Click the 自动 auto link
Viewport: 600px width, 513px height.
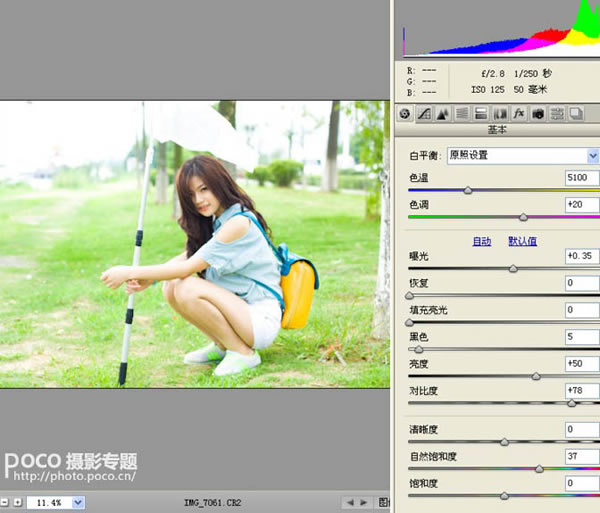pyautogui.click(x=481, y=241)
